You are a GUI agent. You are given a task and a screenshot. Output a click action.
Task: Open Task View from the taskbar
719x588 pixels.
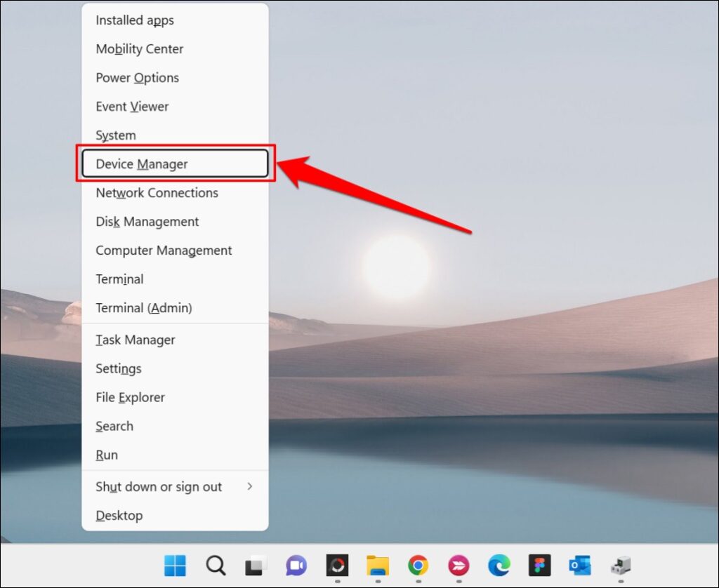pyautogui.click(x=256, y=566)
